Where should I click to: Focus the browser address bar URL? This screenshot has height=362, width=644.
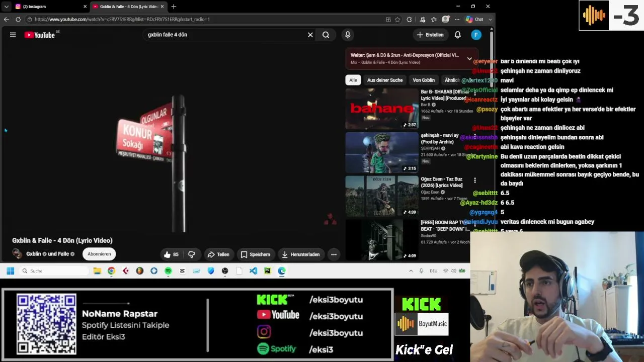pyautogui.click(x=122, y=19)
